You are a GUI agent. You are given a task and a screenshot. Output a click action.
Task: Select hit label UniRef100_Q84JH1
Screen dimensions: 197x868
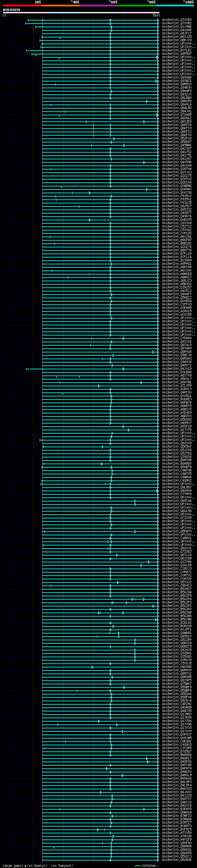(177, 111)
